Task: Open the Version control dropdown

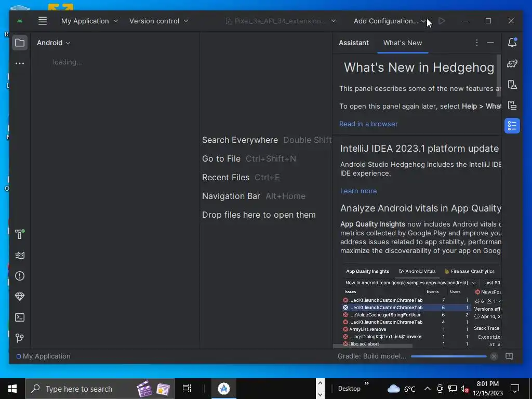Action: tap(159, 21)
